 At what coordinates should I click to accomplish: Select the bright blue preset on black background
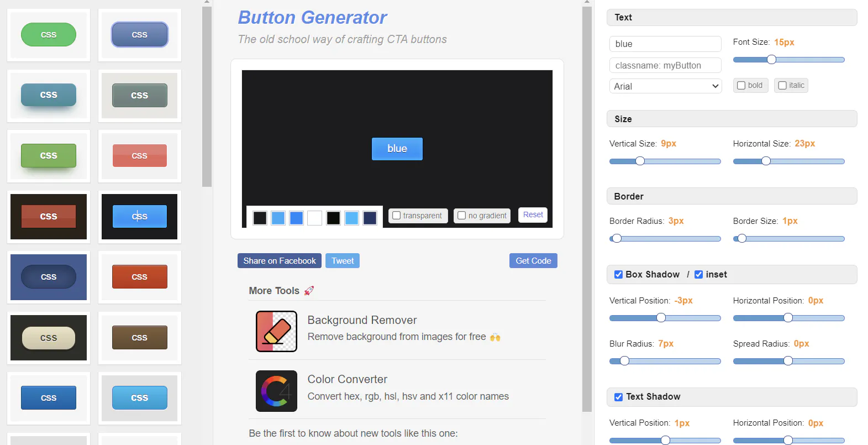[x=140, y=217]
